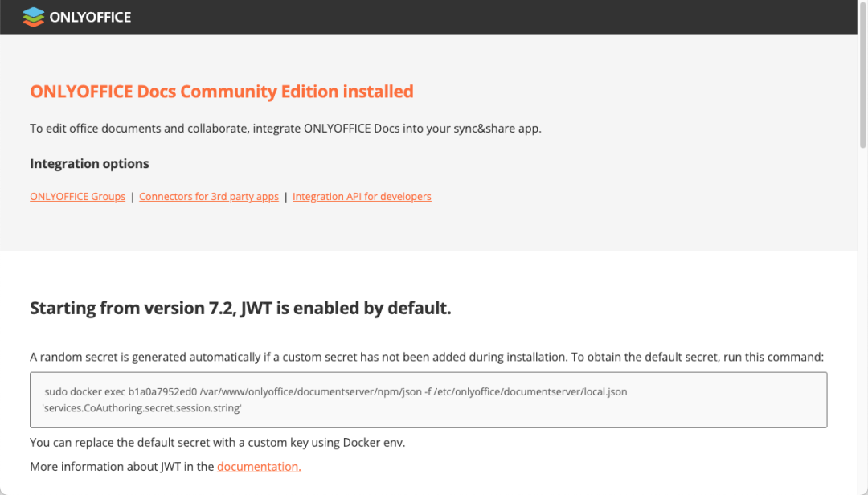Click 'More information about JWT' text
868x495 pixels.
point(122,467)
